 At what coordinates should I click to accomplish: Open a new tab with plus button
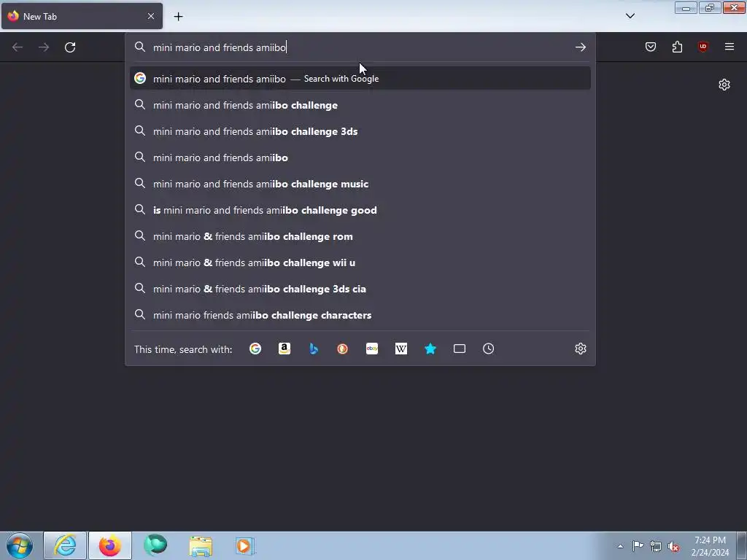178,17
